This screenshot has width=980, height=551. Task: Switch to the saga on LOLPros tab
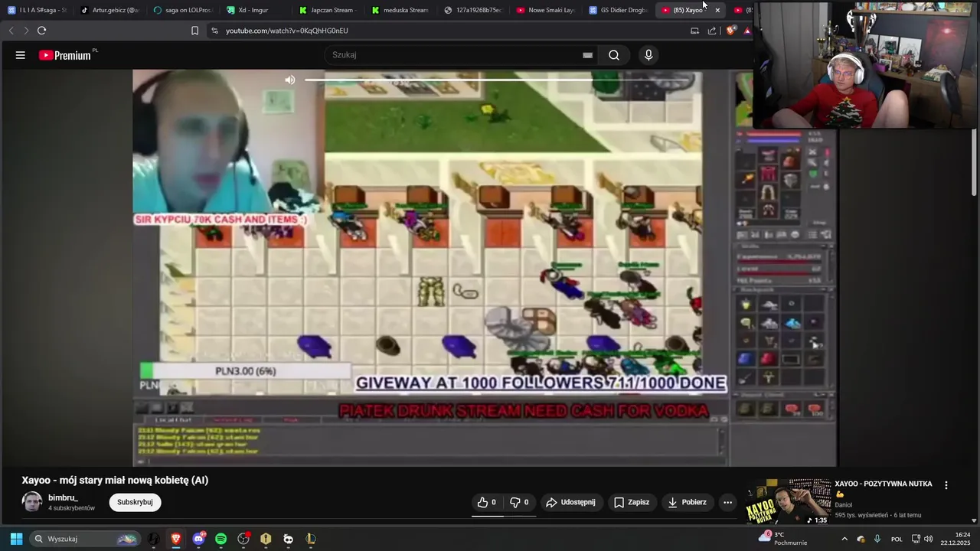[182, 10]
